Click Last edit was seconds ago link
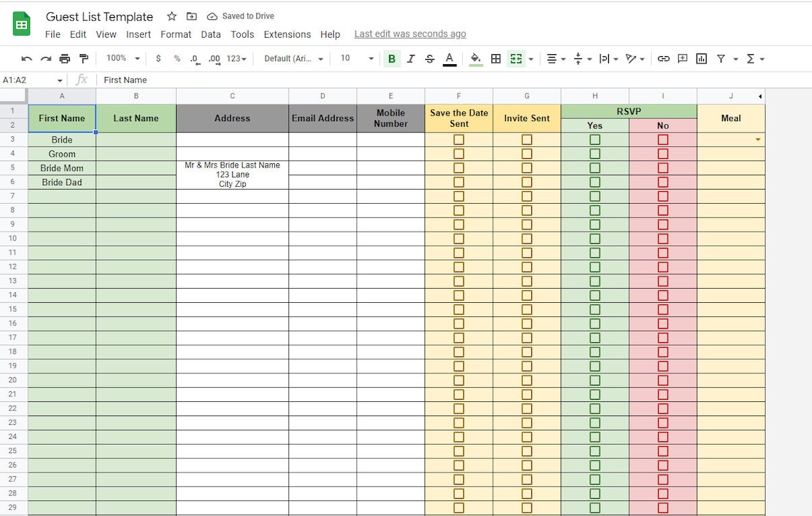The height and width of the screenshot is (516, 812). click(x=410, y=33)
